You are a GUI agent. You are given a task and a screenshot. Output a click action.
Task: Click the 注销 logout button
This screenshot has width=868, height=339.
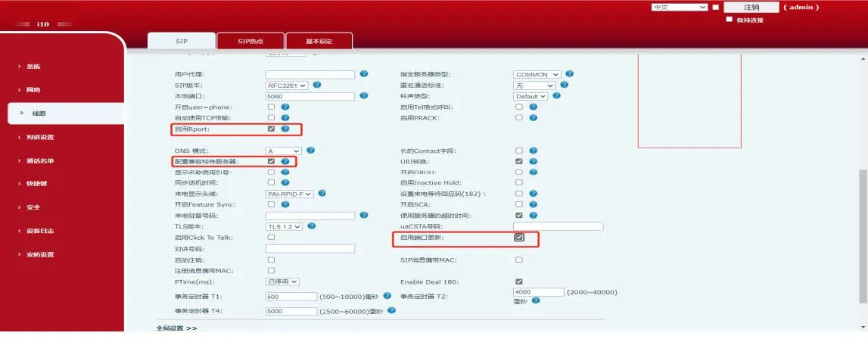[751, 7]
